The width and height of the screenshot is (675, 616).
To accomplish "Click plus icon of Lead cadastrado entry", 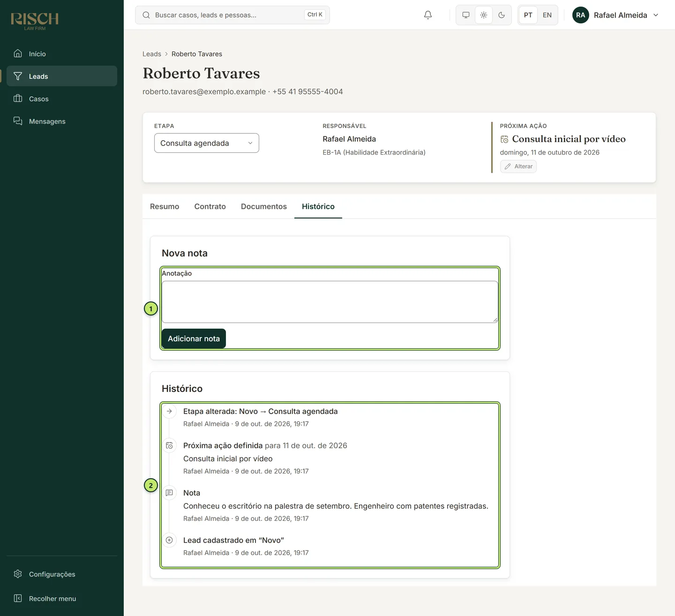I will (169, 540).
